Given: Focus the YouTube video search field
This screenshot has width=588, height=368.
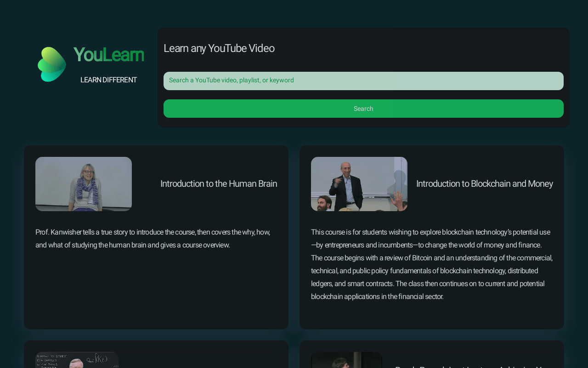Looking at the screenshot, I should 363,81.
